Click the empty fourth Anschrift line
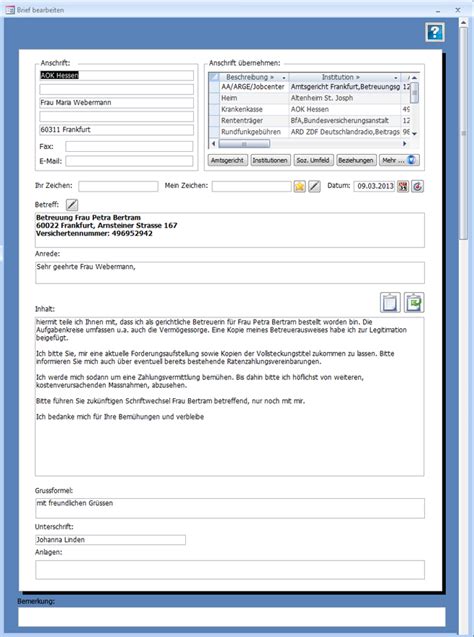The image size is (474, 637). pos(117,117)
